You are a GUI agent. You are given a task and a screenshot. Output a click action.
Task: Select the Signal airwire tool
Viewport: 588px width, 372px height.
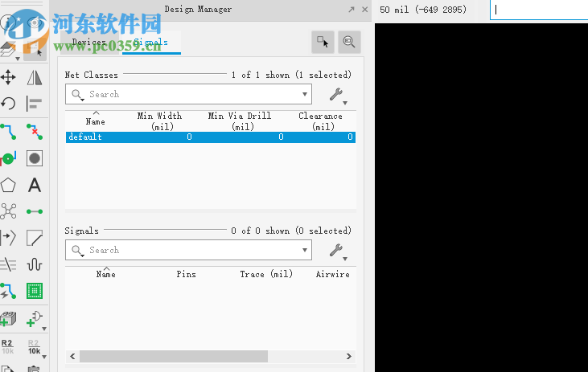click(x=35, y=211)
